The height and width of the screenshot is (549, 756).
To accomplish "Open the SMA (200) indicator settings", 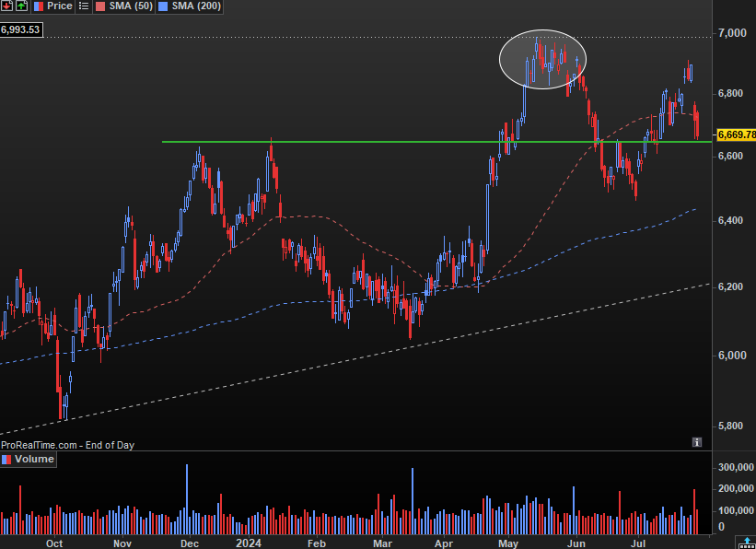I will [x=196, y=6].
